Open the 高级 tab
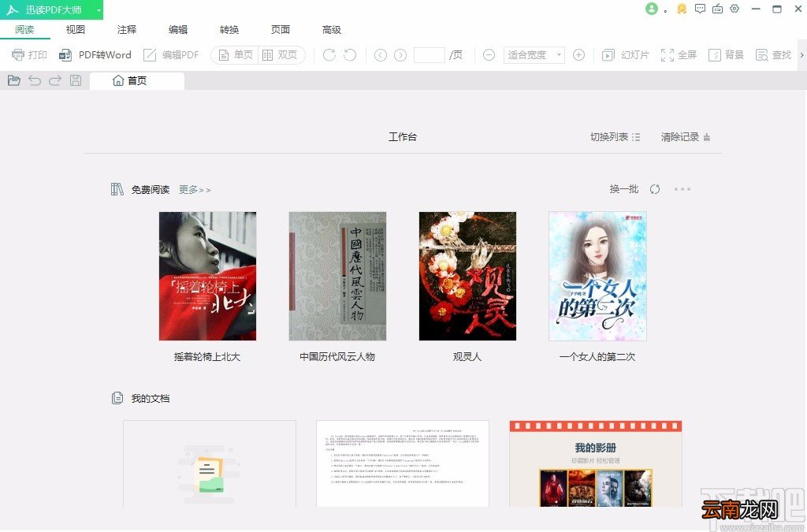This screenshot has height=532, width=807. tap(332, 29)
